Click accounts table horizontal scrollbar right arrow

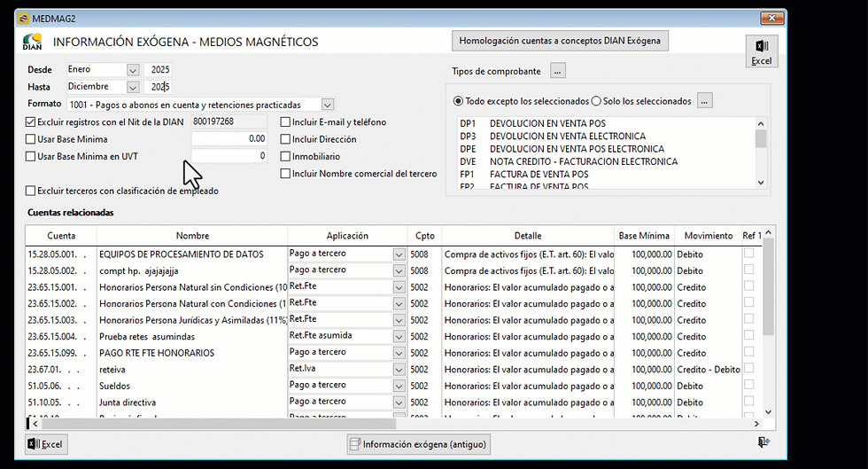click(x=756, y=424)
